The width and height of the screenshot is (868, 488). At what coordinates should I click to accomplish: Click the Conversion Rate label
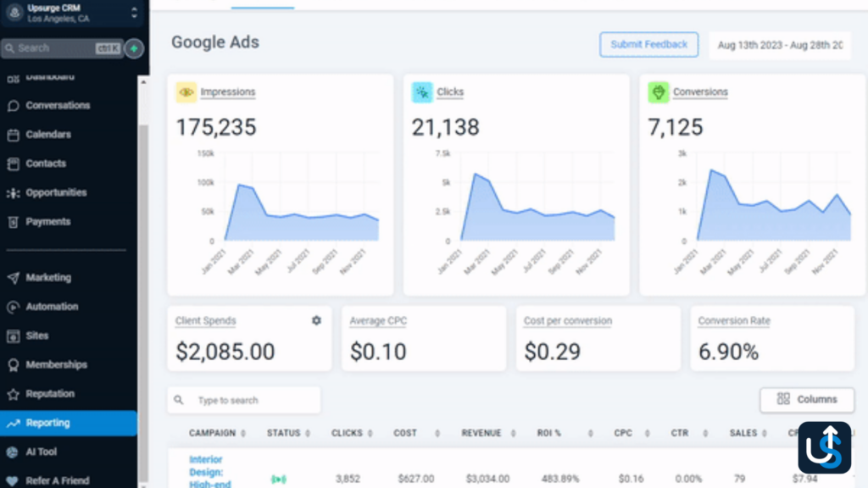coord(734,321)
